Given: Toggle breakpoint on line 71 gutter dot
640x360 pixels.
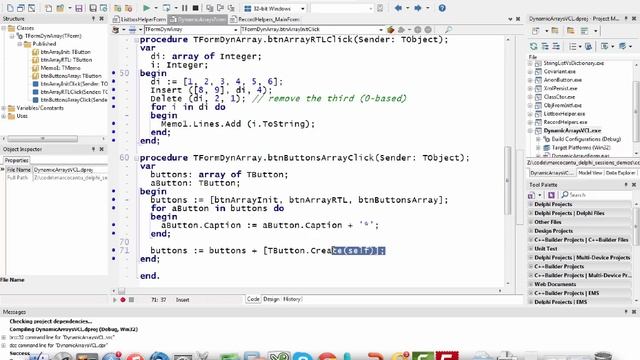Looking at the screenshot, I should 114,250.
